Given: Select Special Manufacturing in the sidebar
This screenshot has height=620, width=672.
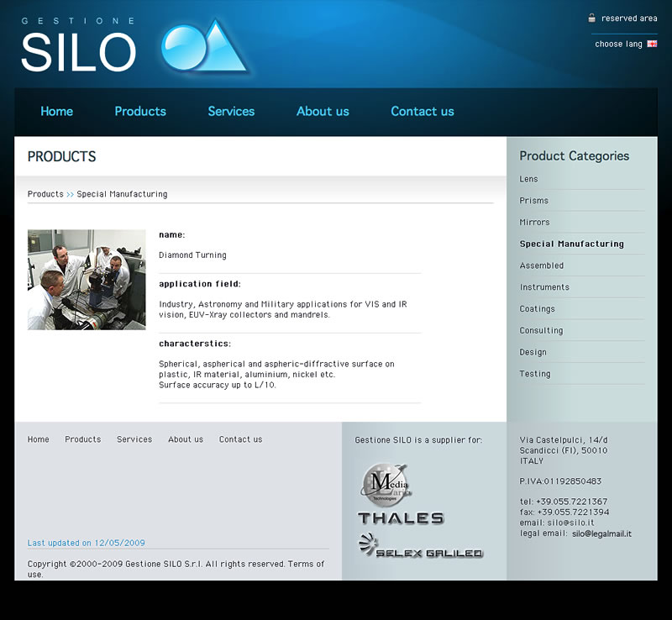Looking at the screenshot, I should pyautogui.click(x=572, y=244).
